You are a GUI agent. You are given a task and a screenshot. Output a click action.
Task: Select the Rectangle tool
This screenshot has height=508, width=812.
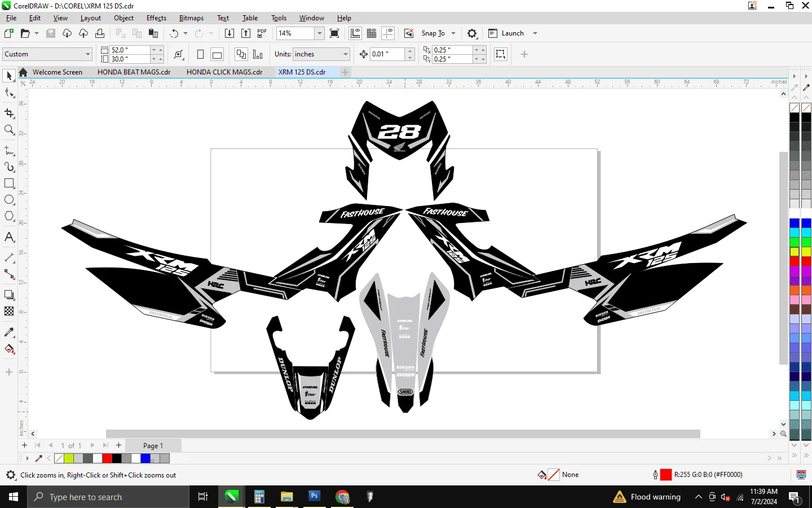click(x=9, y=183)
